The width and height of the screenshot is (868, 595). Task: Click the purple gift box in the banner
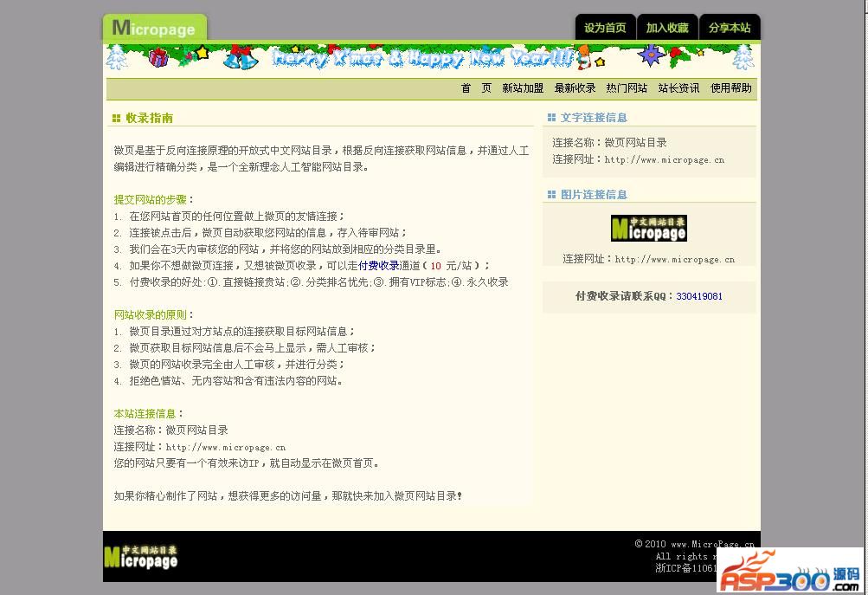(158, 58)
